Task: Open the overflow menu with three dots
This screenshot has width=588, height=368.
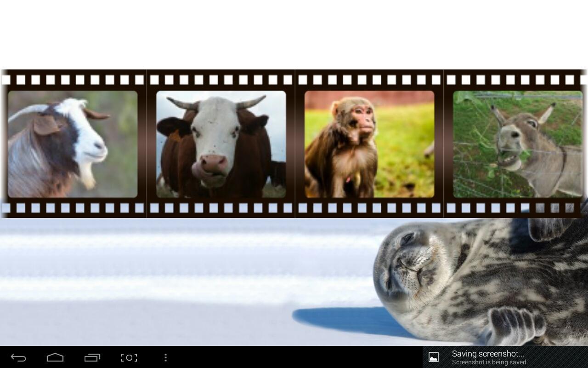Action: pyautogui.click(x=165, y=357)
